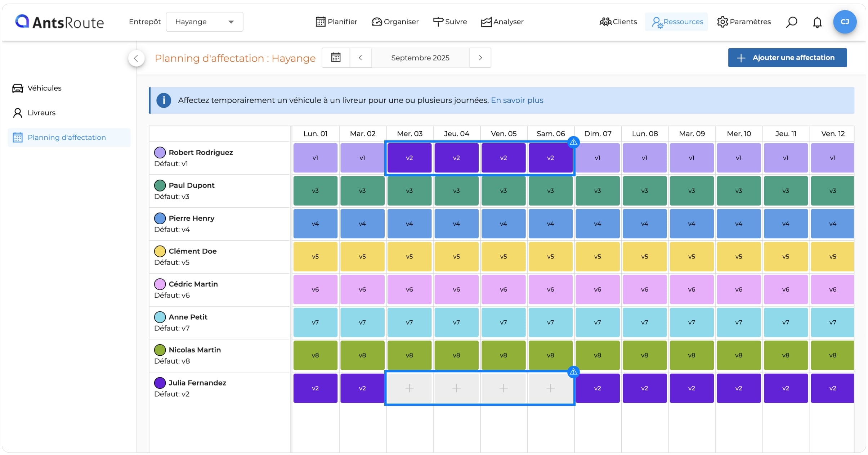Open the CJ user avatar menu

point(845,22)
